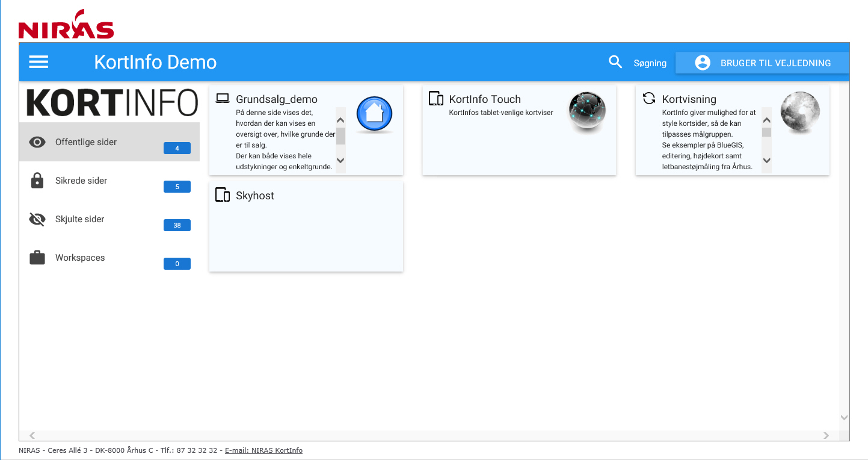
Task: Click the KortInfo Demo header title
Action: click(x=155, y=62)
